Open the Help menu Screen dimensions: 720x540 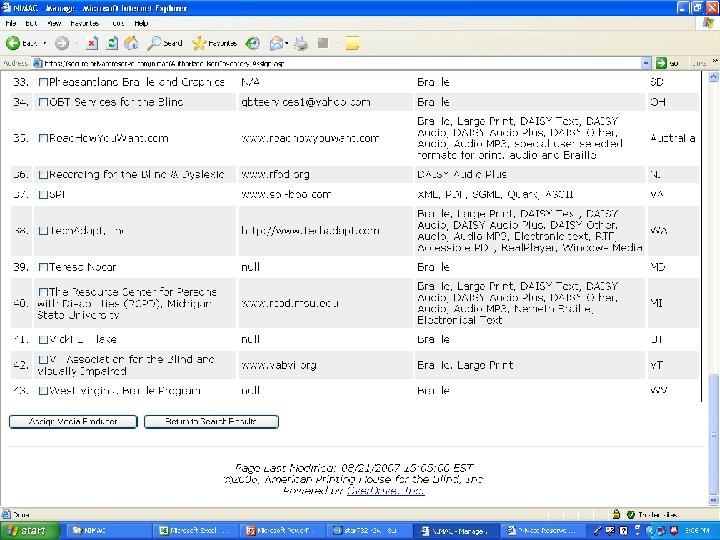(x=141, y=23)
